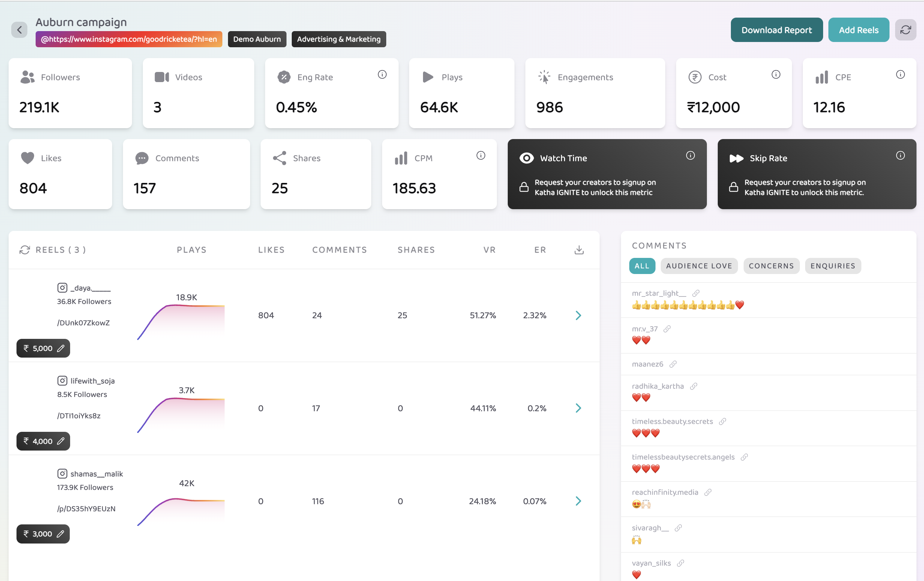
Task: Click Instagram icon beside shamas__malik
Action: point(62,474)
